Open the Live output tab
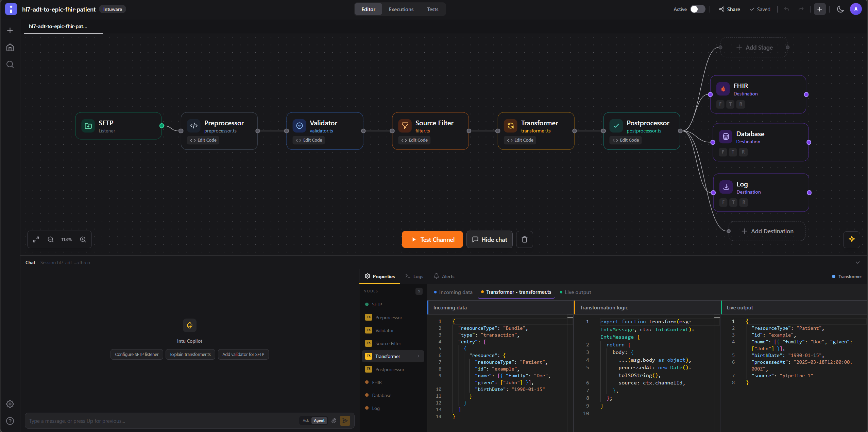This screenshot has height=432, width=868. click(578, 292)
